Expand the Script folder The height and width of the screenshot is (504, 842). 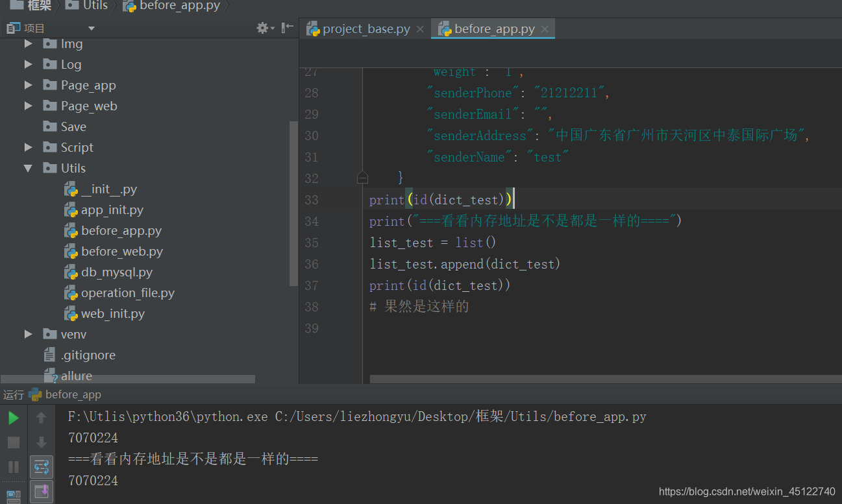(28, 147)
